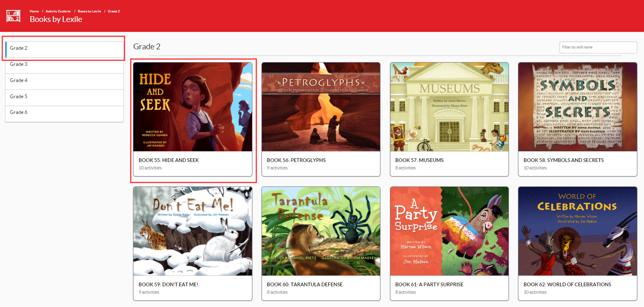
Task: Open the World of Celebrations book cover
Action: (x=578, y=231)
